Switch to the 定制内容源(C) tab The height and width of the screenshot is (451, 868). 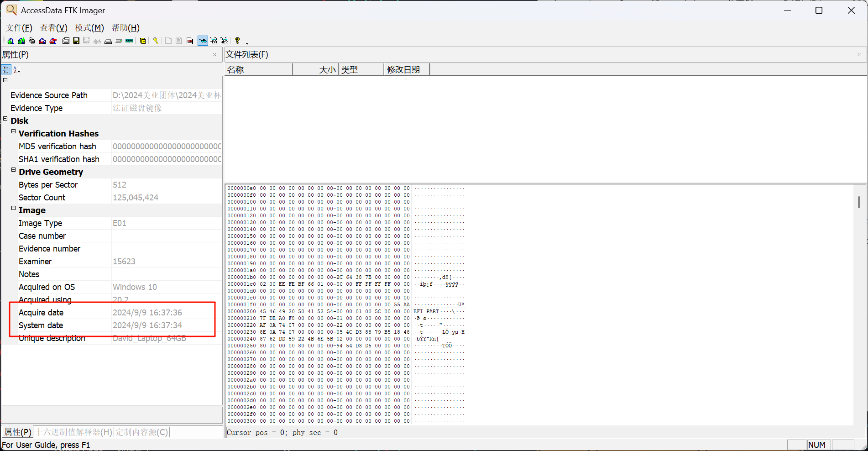[x=142, y=432]
